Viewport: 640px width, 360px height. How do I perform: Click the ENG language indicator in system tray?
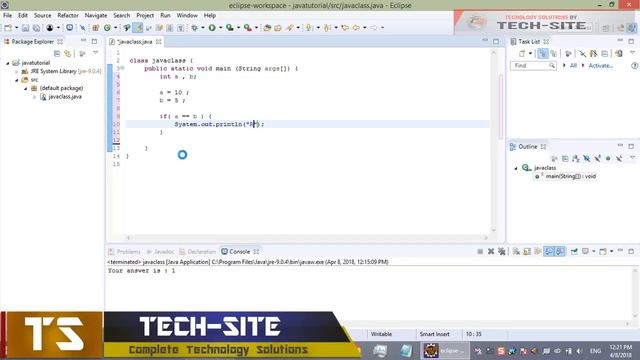[595, 351]
